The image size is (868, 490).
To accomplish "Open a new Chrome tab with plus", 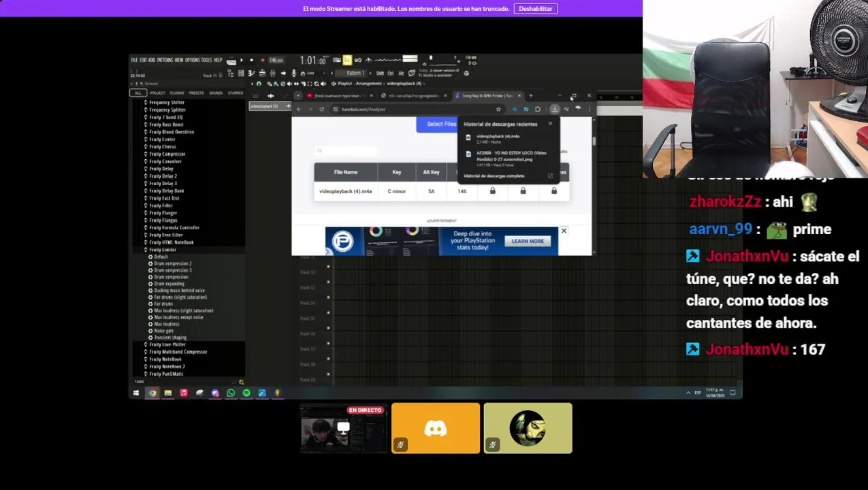I will (531, 96).
